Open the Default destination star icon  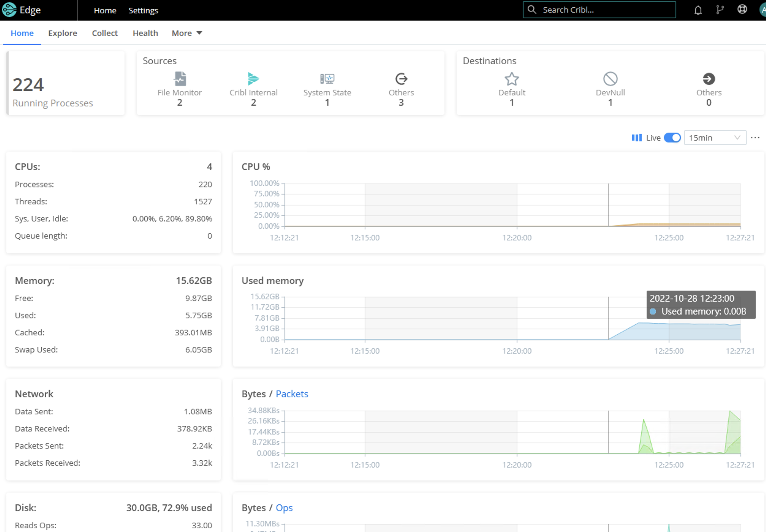(512, 79)
